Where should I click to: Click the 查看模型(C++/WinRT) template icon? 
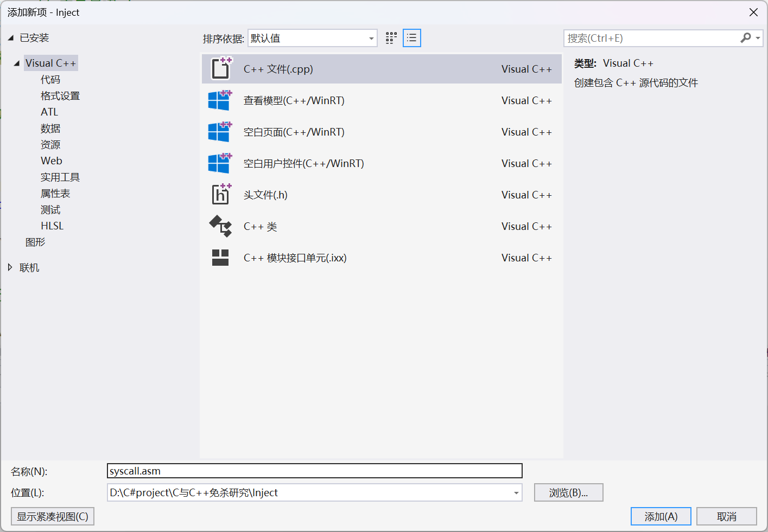220,100
